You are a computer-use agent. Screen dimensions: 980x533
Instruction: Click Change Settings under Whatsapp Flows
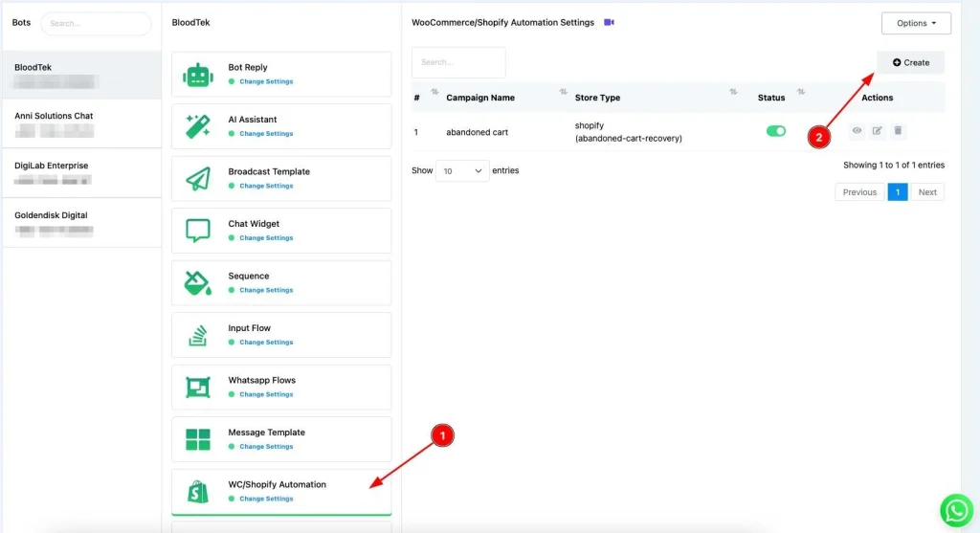266,394
